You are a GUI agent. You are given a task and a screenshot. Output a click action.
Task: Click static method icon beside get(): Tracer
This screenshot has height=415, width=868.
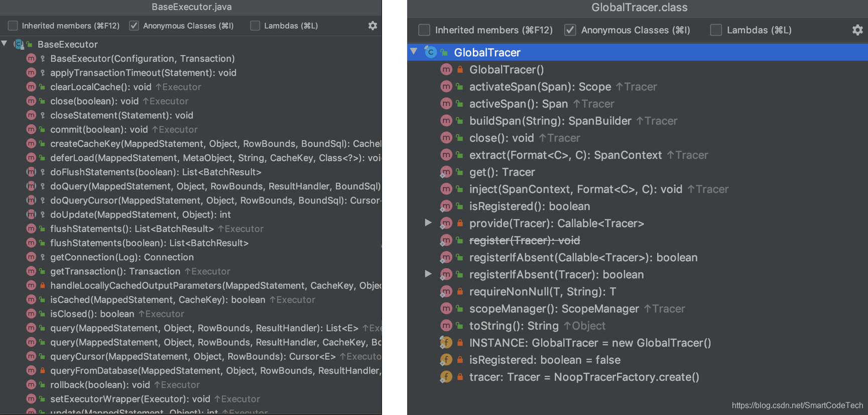[x=446, y=172]
